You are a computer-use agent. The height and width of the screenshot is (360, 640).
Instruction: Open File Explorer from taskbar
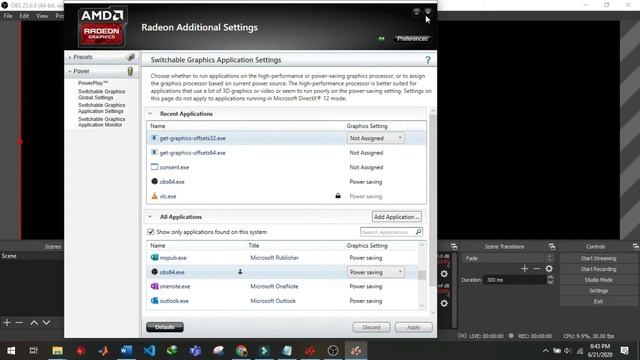[58, 351]
